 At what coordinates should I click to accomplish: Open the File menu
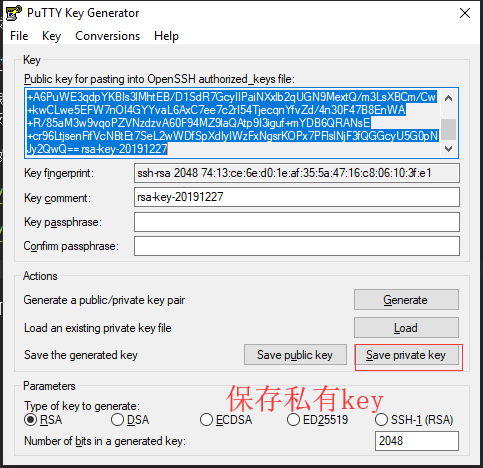(x=19, y=36)
